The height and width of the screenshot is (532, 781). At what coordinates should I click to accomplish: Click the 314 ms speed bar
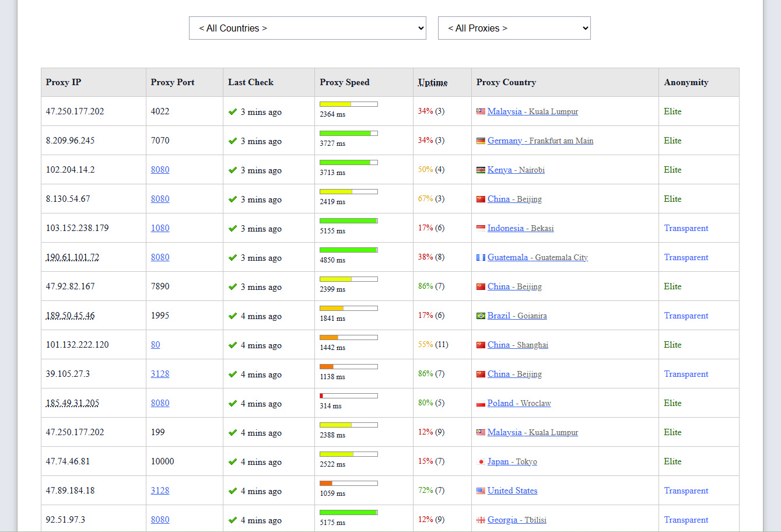click(349, 395)
